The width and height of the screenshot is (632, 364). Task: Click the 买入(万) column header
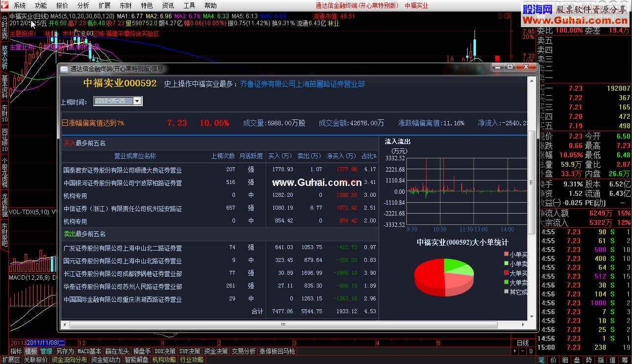(280, 156)
